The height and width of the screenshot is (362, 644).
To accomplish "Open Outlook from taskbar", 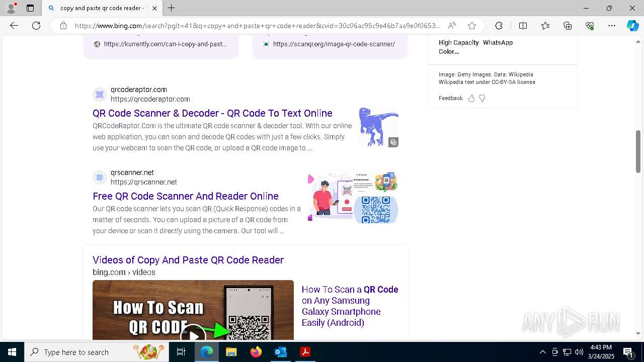I will pos(280,352).
